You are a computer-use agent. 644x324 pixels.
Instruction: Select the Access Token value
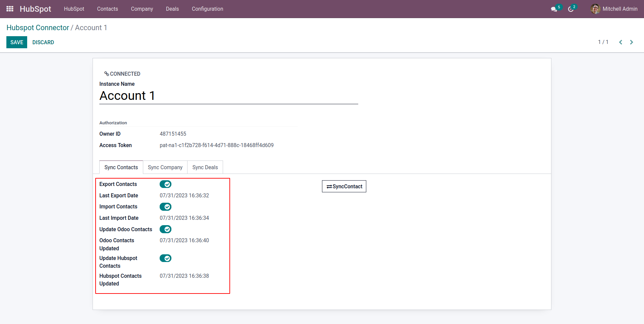pos(217,145)
